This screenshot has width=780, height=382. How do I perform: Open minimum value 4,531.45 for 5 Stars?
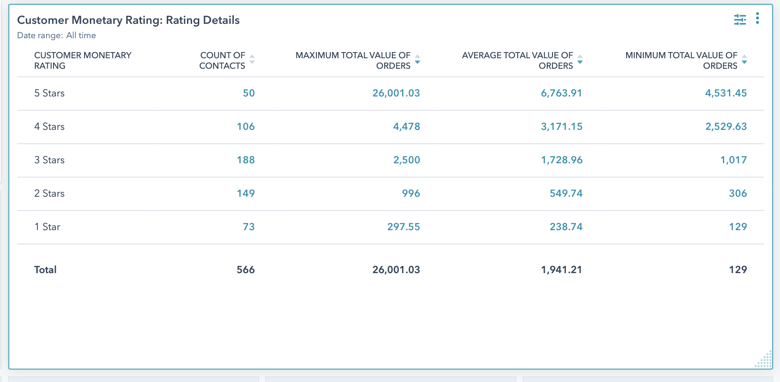[x=726, y=93]
